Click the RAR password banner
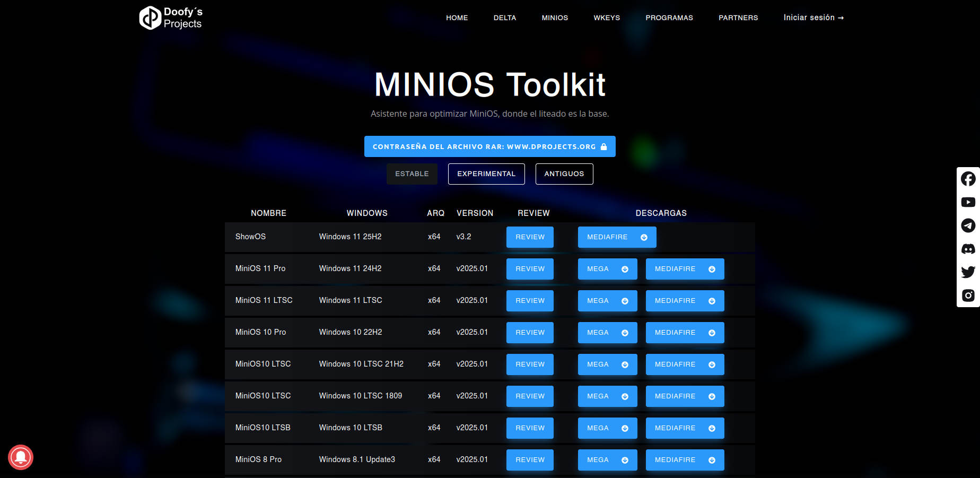The width and height of the screenshot is (980, 478). click(489, 146)
